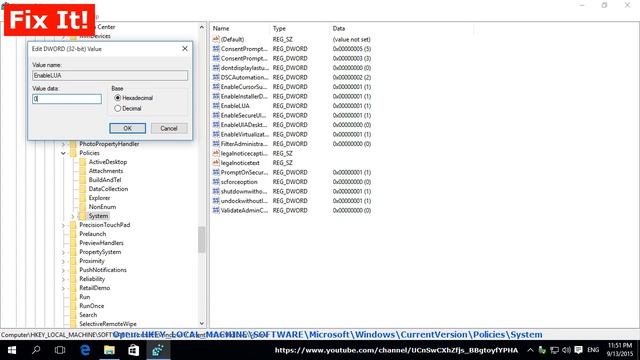Click tree pane scroll down arrow
This screenshot has height=360, width=640.
(x=202, y=323)
